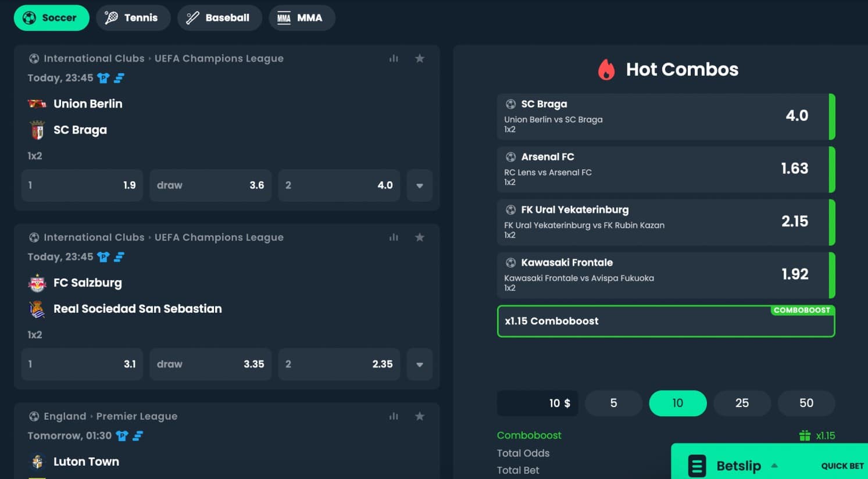Bet on draw at 3.35 odds
The image size is (868, 479).
pos(210,364)
